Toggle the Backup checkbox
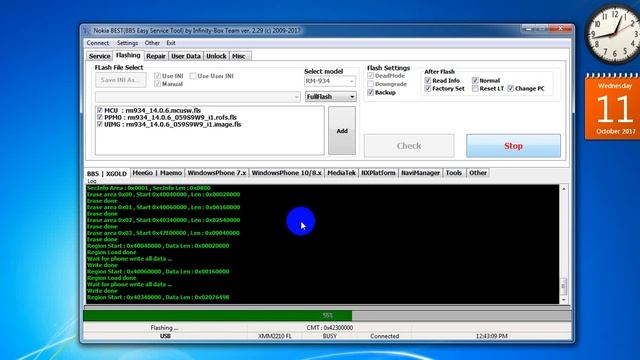Viewport: 640px width, 360px height. (371, 93)
